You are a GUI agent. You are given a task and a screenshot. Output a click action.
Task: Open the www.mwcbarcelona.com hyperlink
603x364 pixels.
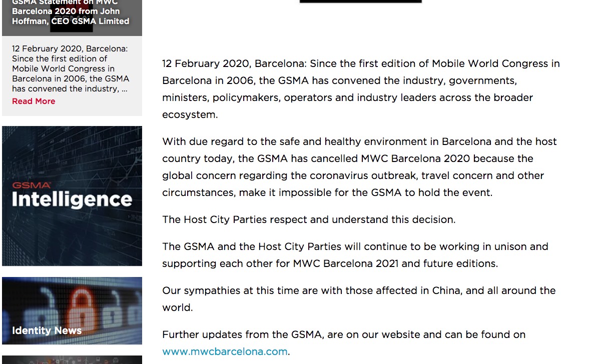pyautogui.click(x=225, y=351)
